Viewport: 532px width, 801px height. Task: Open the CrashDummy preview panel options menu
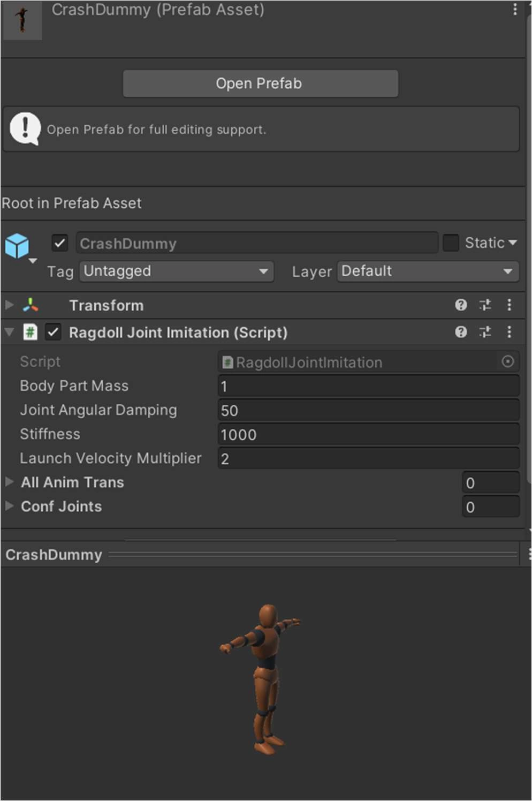tap(528, 555)
